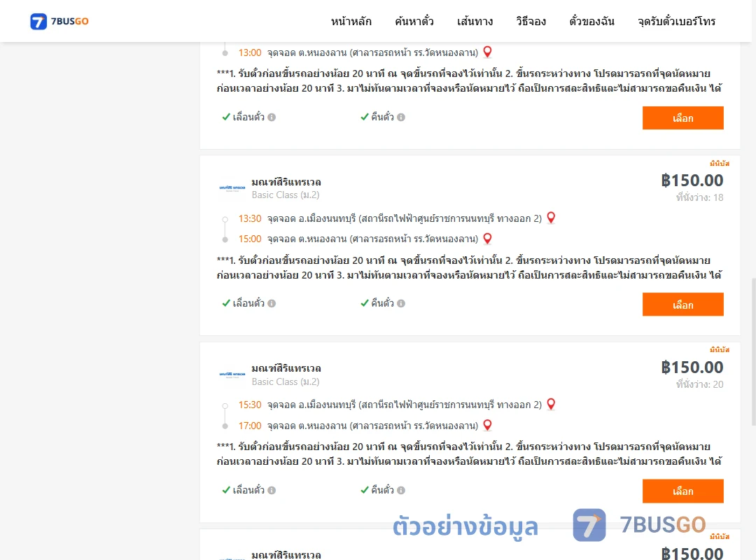Open the หน้าหลัก menu item
The image size is (756, 560).
(351, 21)
